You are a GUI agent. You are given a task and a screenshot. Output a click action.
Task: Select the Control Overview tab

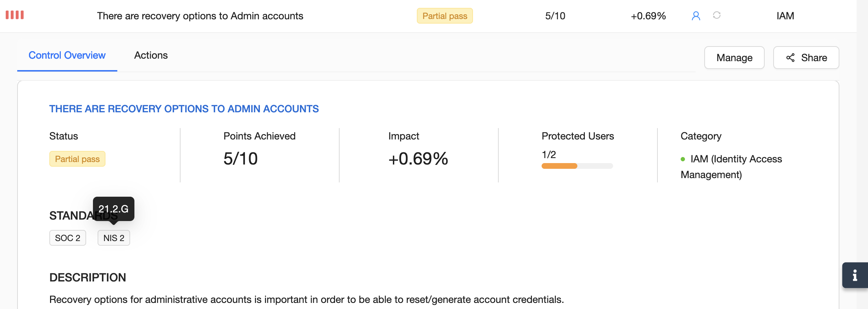tap(67, 55)
